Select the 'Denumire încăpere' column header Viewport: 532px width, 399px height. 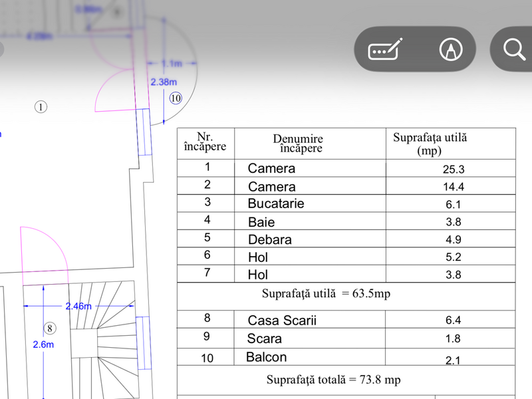coord(298,143)
